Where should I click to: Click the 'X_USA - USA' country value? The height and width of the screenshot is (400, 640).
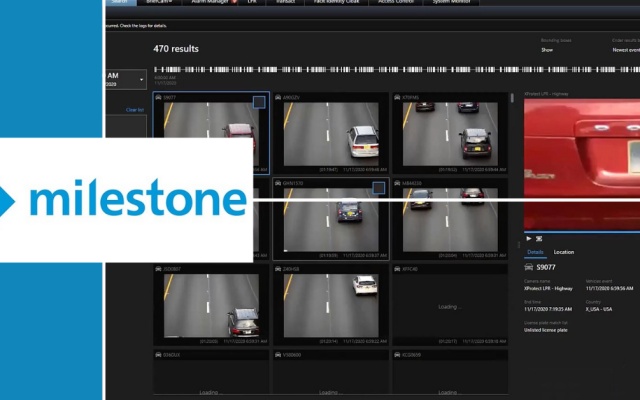click(x=599, y=309)
